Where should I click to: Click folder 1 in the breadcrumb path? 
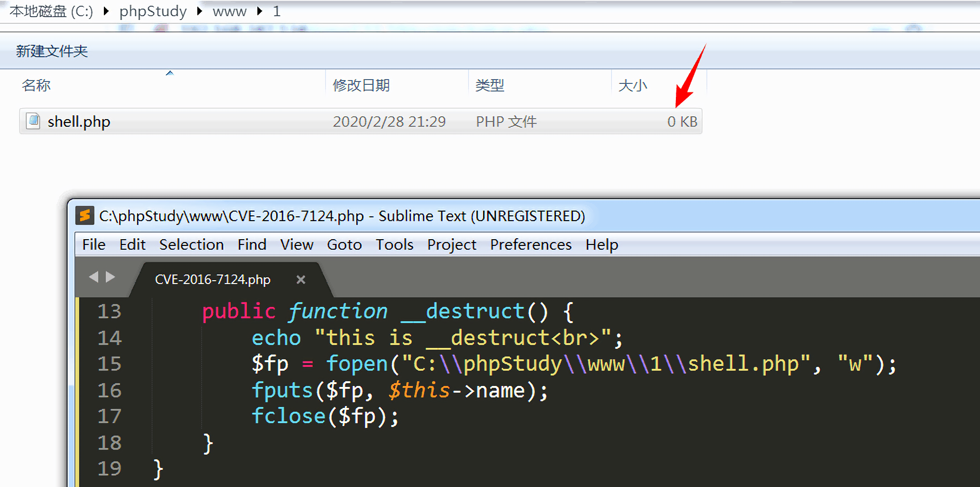[276, 11]
